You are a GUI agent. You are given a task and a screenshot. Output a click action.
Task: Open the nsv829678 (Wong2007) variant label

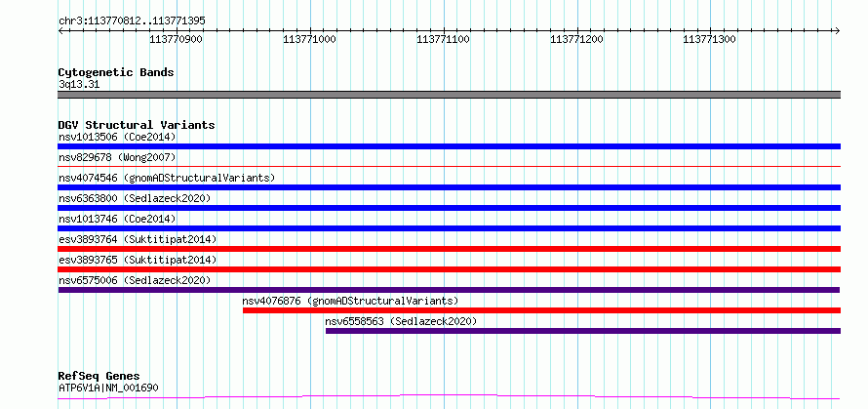(117, 157)
